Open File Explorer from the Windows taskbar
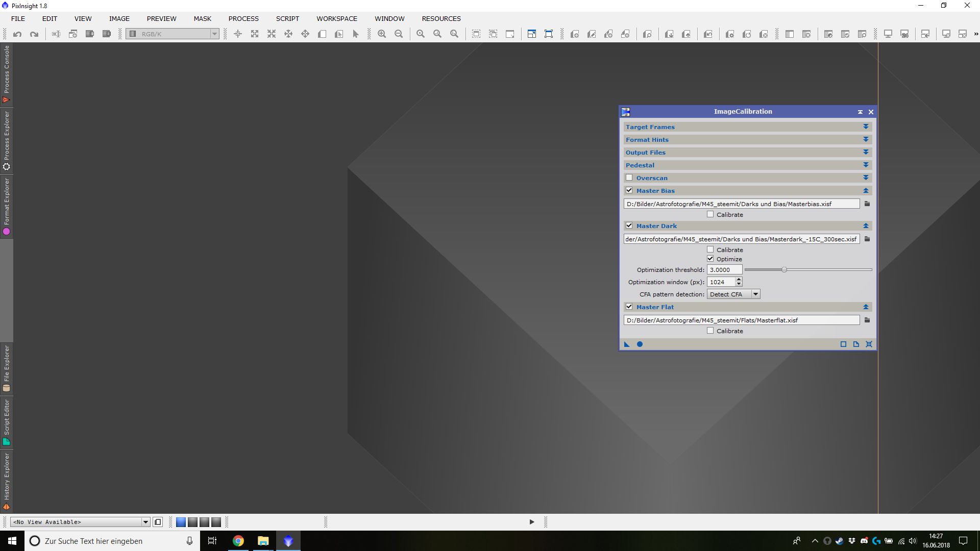 263,541
